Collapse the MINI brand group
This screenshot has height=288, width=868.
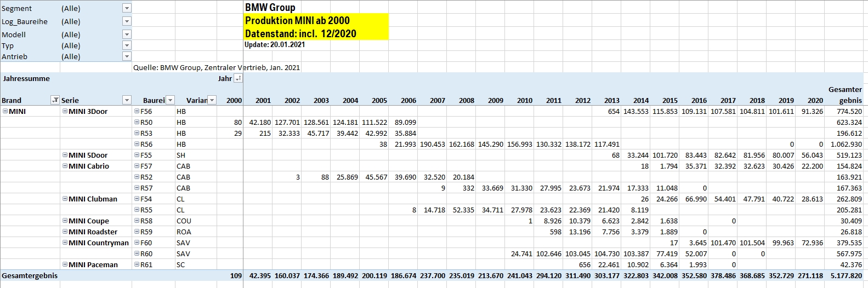click(x=5, y=111)
